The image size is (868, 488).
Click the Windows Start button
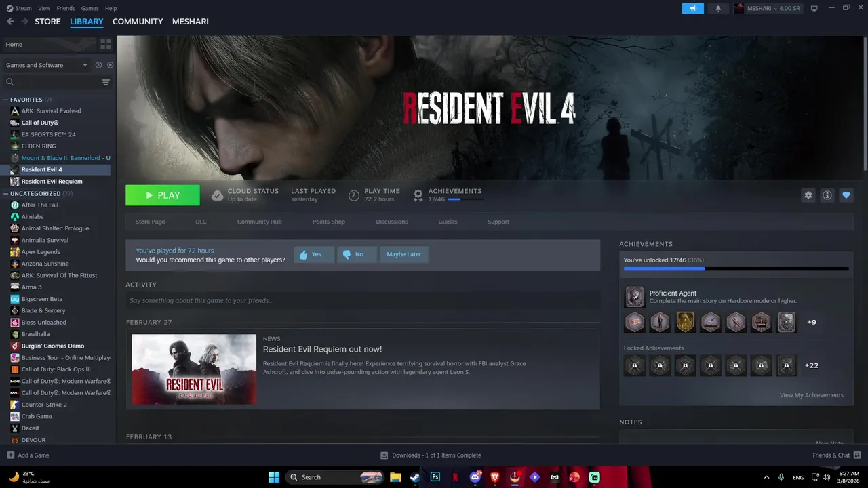[274, 477]
